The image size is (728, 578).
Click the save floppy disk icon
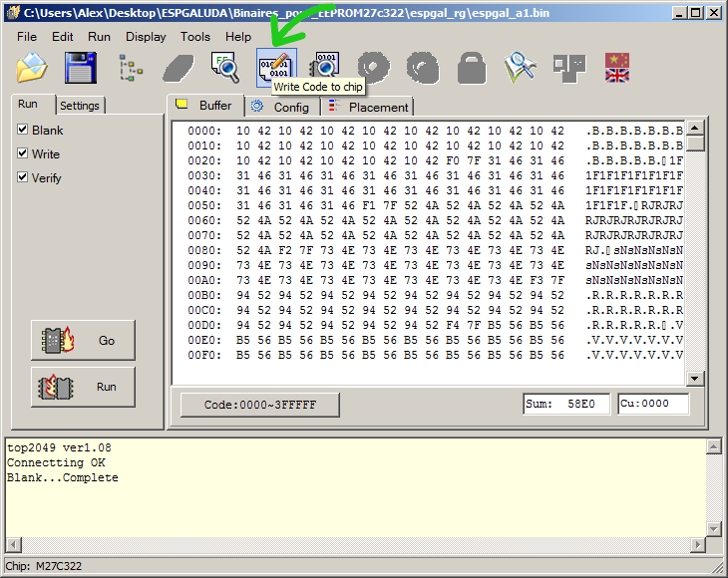[x=80, y=68]
